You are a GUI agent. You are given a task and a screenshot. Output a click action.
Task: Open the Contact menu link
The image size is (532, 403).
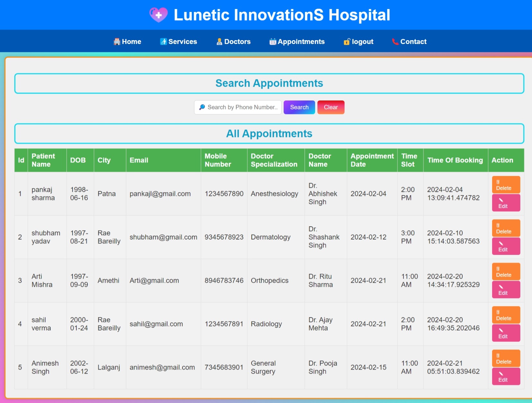409,42
